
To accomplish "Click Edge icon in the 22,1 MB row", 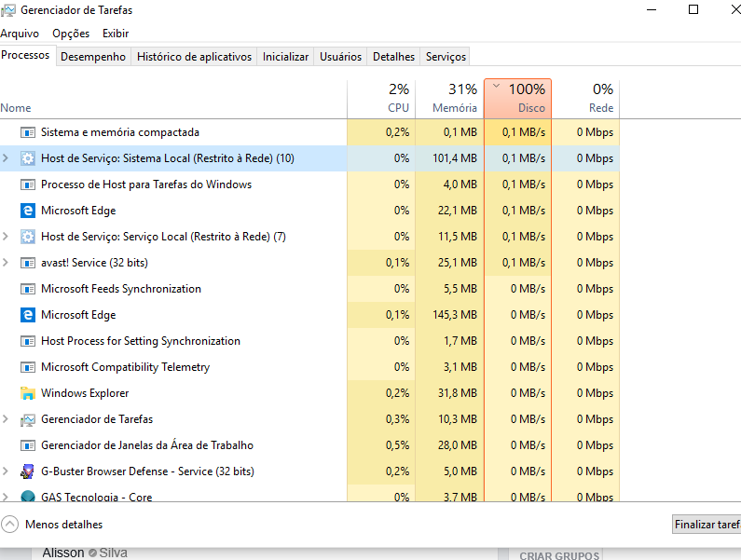I will 28,211.
